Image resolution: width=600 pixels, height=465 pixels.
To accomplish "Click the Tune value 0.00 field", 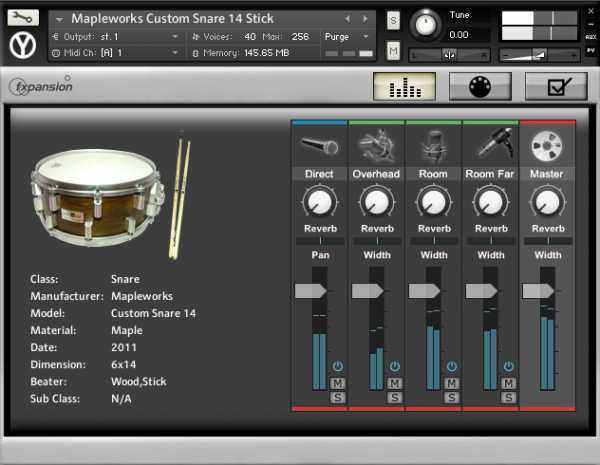I will 459,35.
